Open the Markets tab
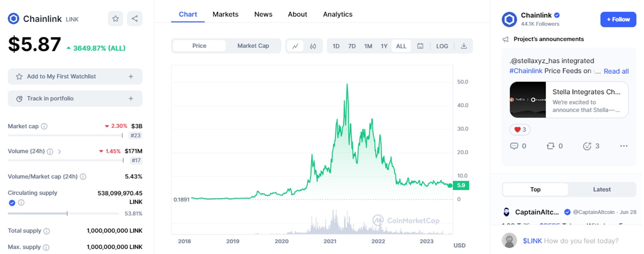Screen dimensions: 644x254 pos(225,14)
